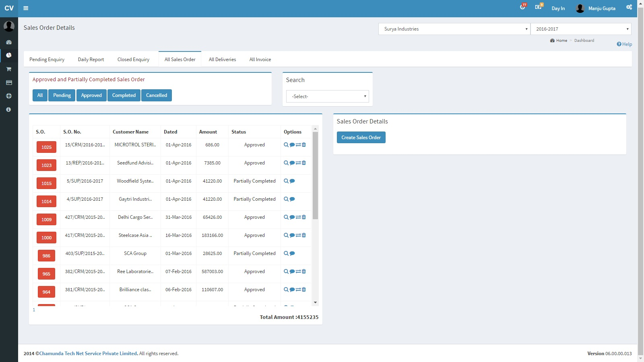
Task: Click sales order table scrollbar thumb
Action: point(315,175)
